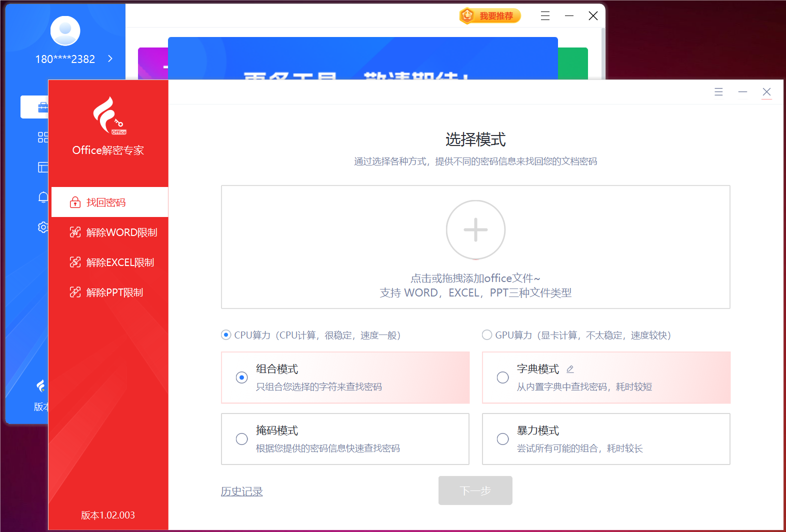The width and height of the screenshot is (786, 532).
Task: Expand account arrow next to 180****2382
Action: (110, 58)
